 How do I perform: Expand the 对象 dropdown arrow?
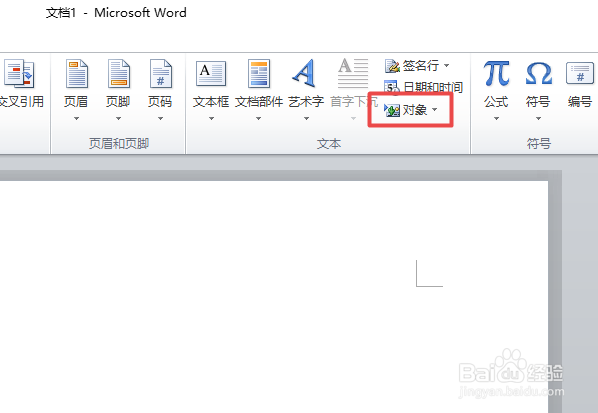tap(434, 110)
